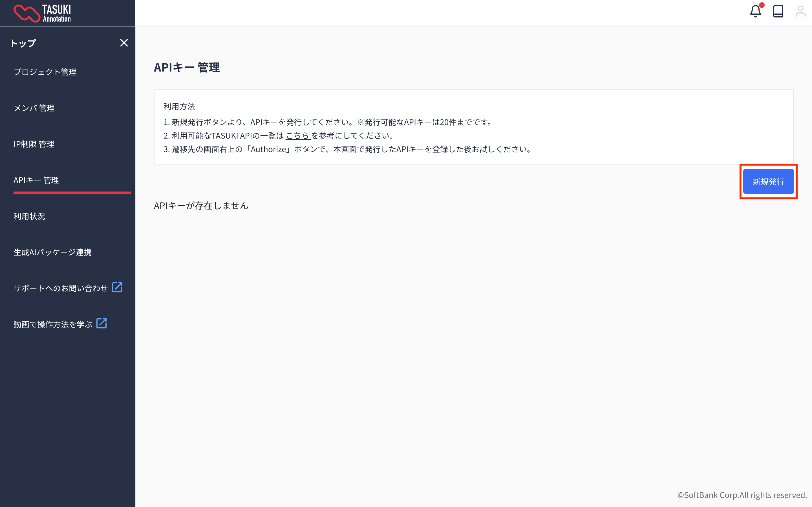The height and width of the screenshot is (507, 812).
Task: Click the APIキーが存在しません message text
Action: (201, 206)
